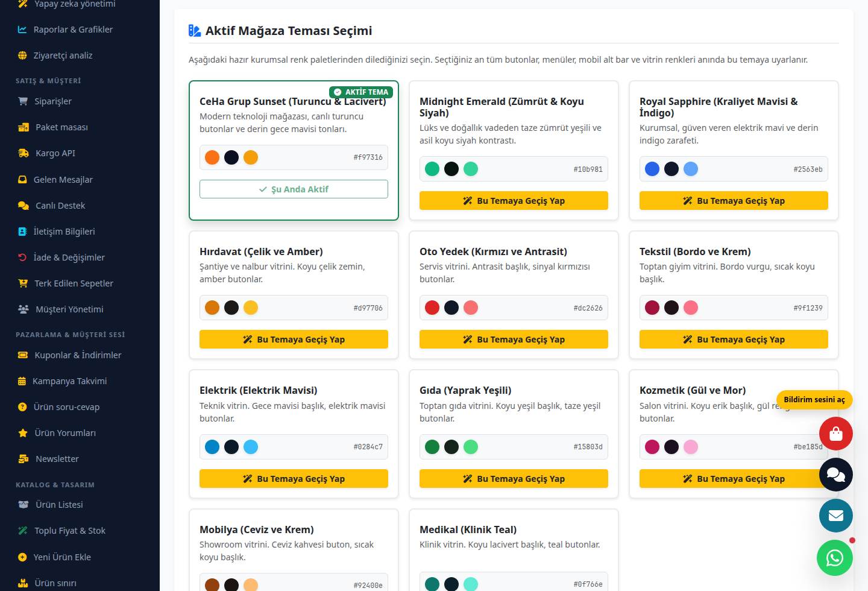This screenshot has height=591, width=868.
Task: Click the Ürün Listesi boxes icon
Action: click(x=24, y=505)
